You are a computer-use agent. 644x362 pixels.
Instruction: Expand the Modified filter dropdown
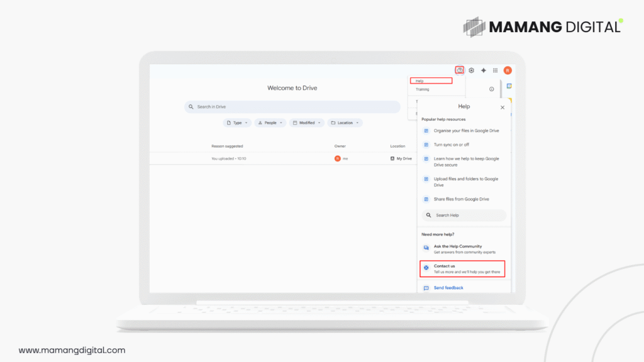pos(306,123)
